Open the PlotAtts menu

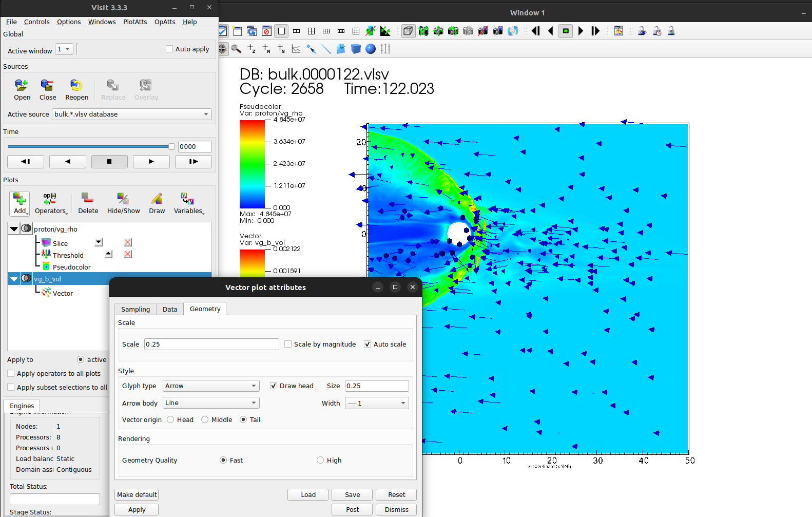pos(135,22)
